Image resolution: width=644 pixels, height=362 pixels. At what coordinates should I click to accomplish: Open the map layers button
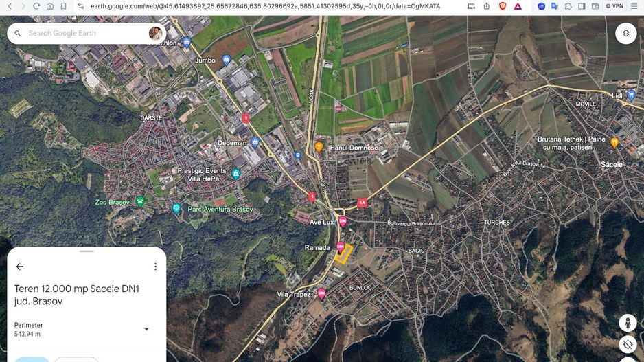click(x=625, y=33)
